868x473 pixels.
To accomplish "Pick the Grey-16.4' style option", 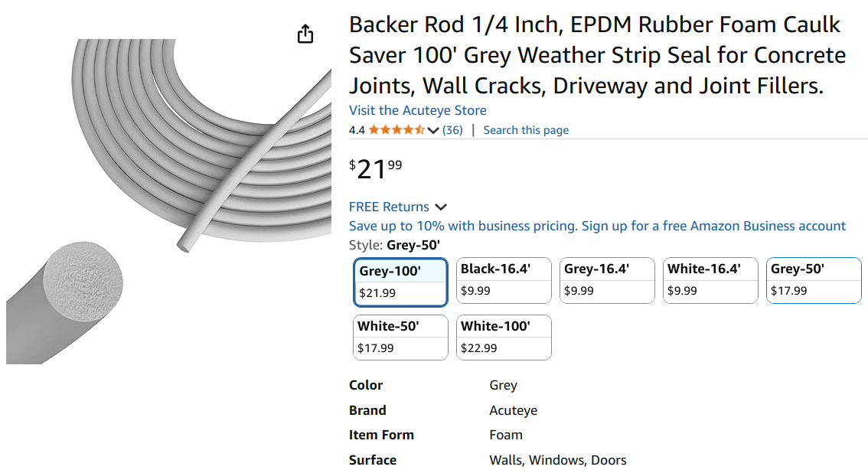I will [607, 280].
